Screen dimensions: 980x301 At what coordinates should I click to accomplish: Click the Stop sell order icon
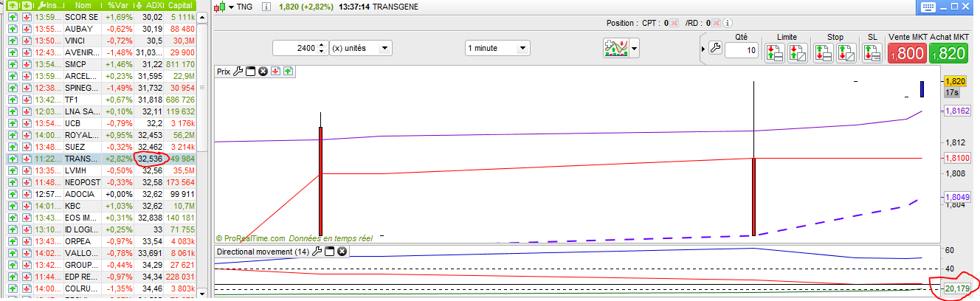pyautogui.click(x=846, y=52)
